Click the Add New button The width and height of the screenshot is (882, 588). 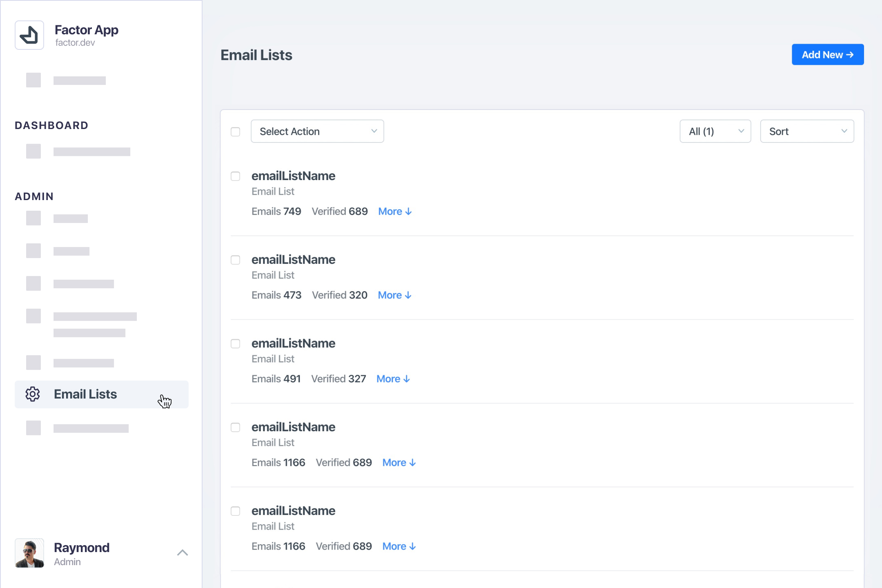point(827,55)
